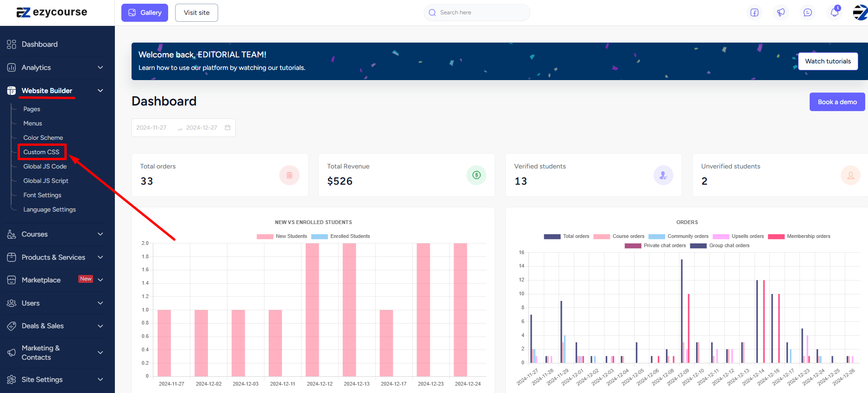
Task: Open the profile avatar menu
Action: point(860,12)
